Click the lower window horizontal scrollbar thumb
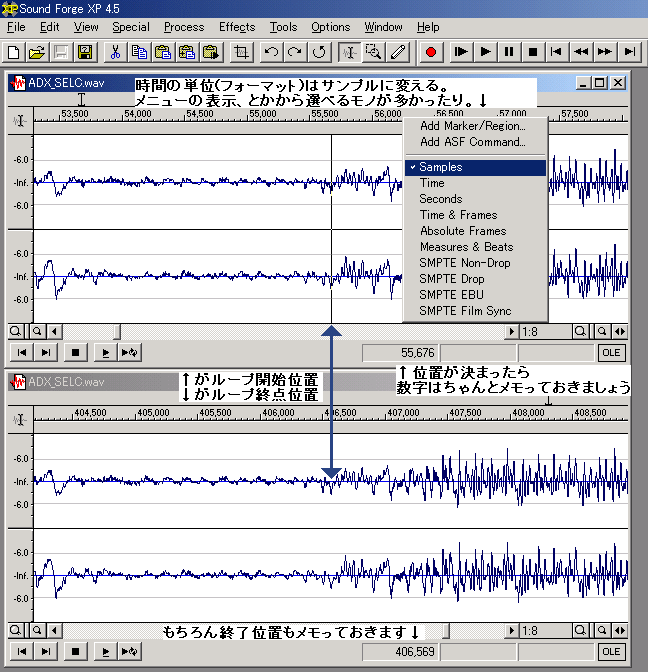 pos(446,631)
